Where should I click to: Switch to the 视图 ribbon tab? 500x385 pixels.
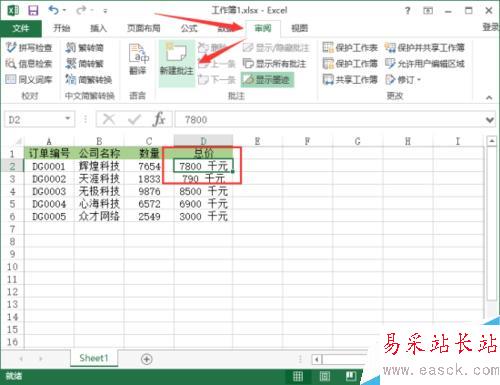pos(299,28)
